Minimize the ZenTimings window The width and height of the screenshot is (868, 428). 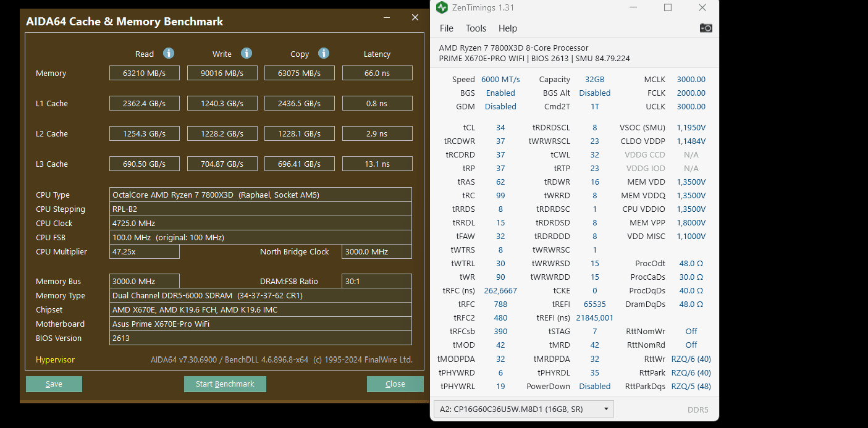633,7
